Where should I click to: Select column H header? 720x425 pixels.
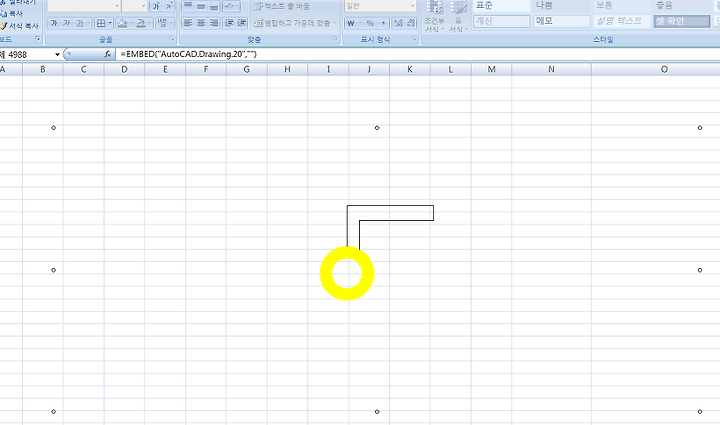pos(287,69)
